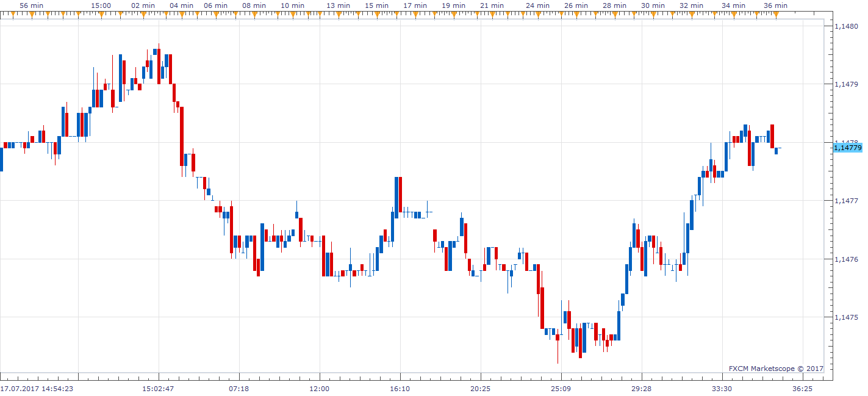Click the timeline marker under "13 min"
The width and height of the screenshot is (868, 396).
[x=338, y=13]
